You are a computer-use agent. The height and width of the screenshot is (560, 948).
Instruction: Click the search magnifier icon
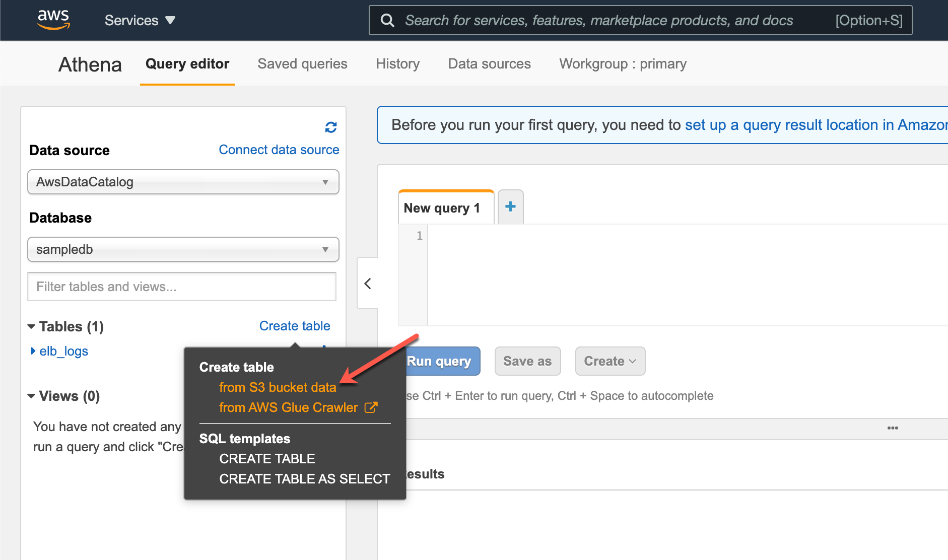point(387,20)
